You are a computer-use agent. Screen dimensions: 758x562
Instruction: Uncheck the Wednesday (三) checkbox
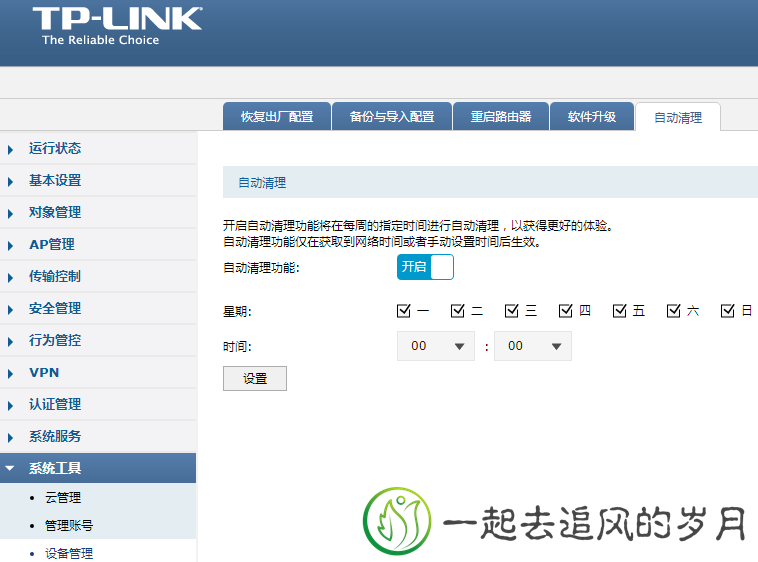tap(512, 311)
